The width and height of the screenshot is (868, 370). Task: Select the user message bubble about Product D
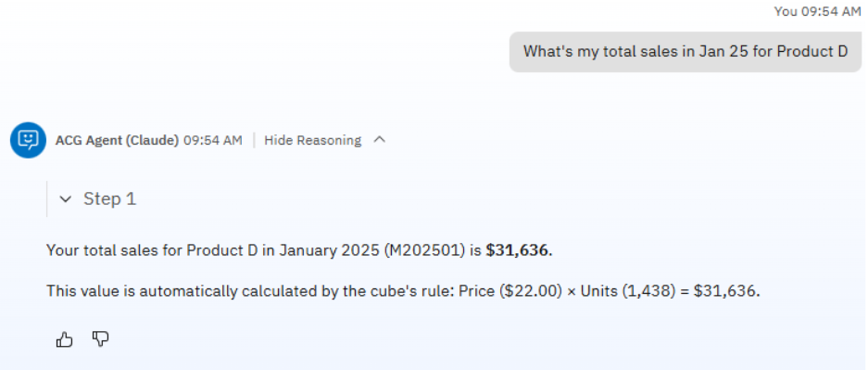tap(686, 52)
